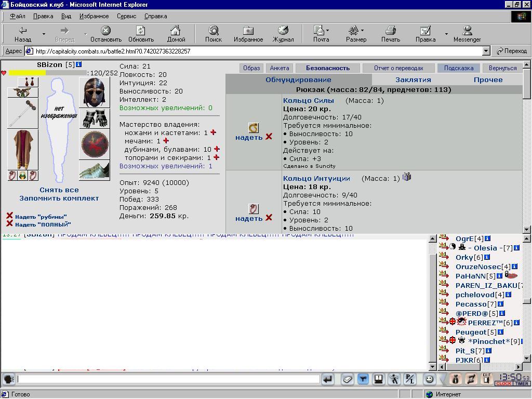Open the Справка menu
Screen dimensions: 532x399
click(x=155, y=16)
